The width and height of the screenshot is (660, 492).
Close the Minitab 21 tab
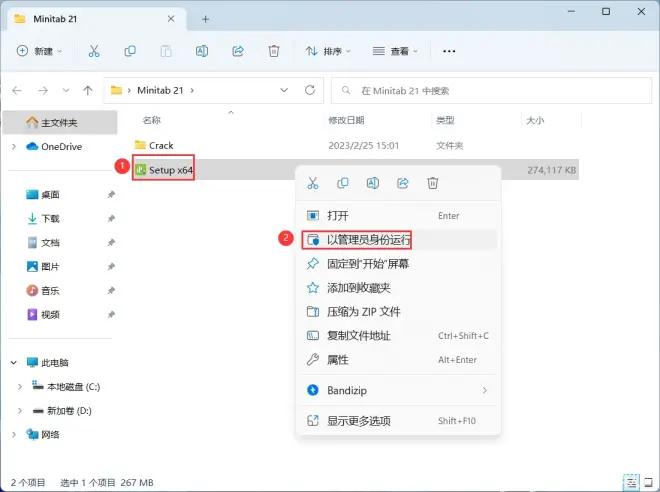[x=171, y=19]
